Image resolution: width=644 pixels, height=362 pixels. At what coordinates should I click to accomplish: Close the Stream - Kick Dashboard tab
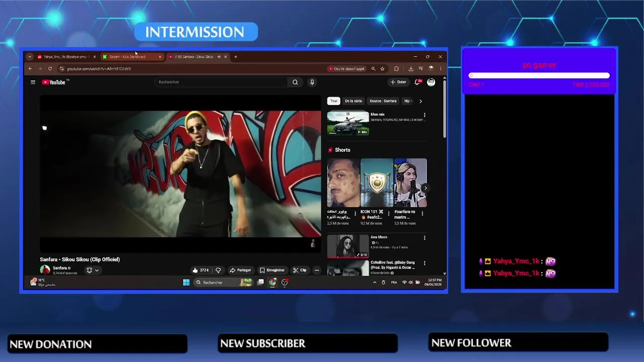pyautogui.click(x=160, y=57)
